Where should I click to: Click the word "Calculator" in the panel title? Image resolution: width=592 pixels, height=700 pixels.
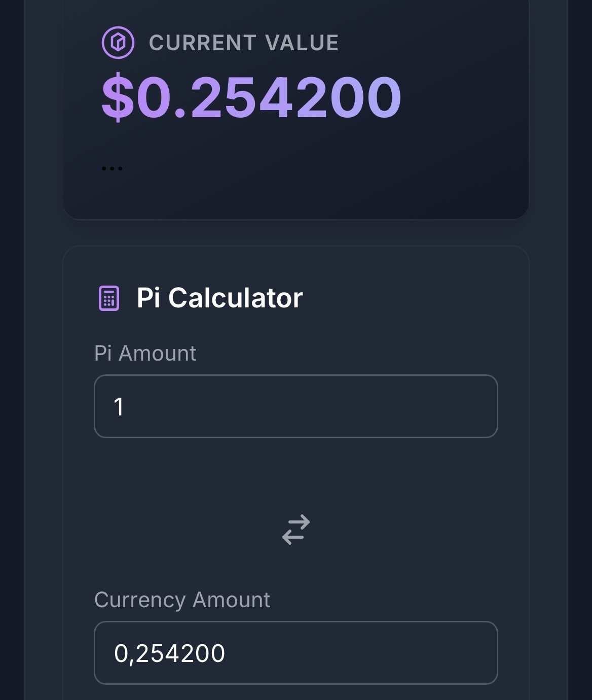pos(236,298)
